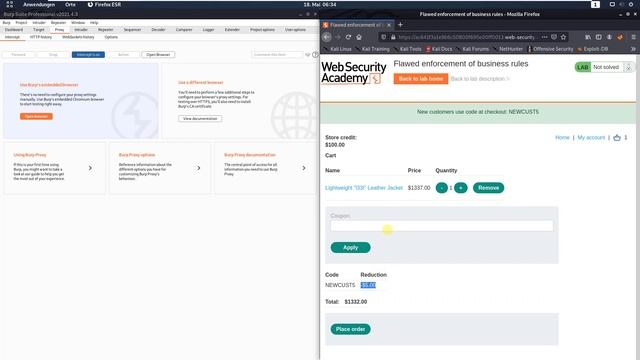Image resolution: width=640 pixels, height=360 pixels.
Task: Place the order
Action: (351, 329)
